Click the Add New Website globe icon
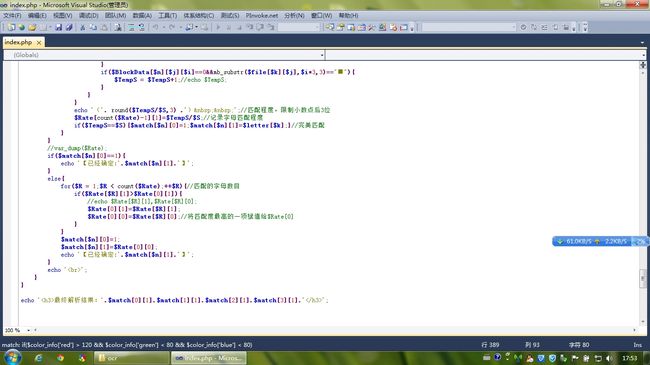Screen dimensions: 650x365 click(x=22, y=27)
